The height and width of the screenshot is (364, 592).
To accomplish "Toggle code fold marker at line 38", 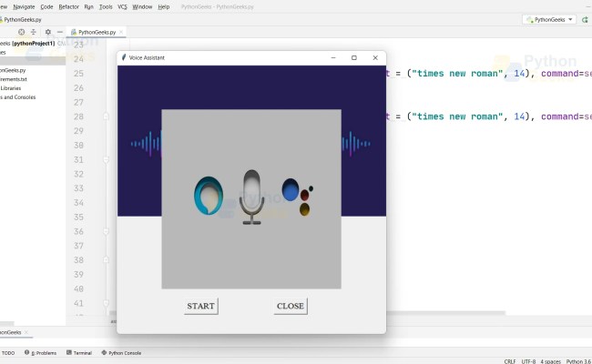I will tap(106, 260).
